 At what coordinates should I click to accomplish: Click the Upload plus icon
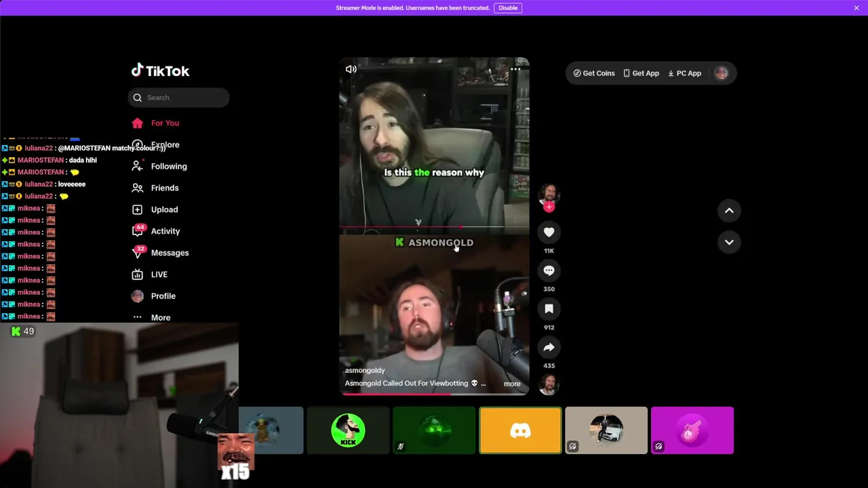(138, 209)
